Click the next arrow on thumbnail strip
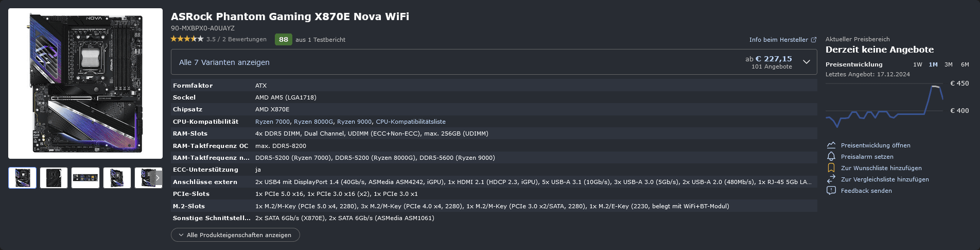The image size is (980, 250). [x=158, y=178]
